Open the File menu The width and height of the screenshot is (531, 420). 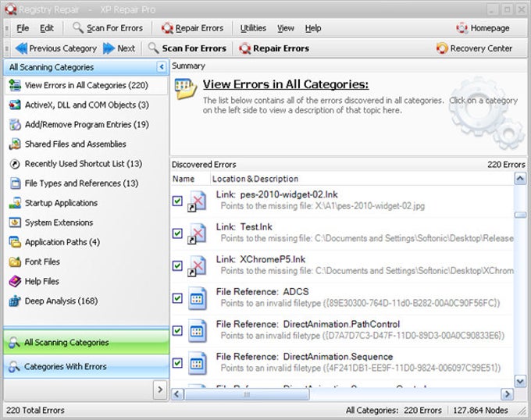[23, 28]
